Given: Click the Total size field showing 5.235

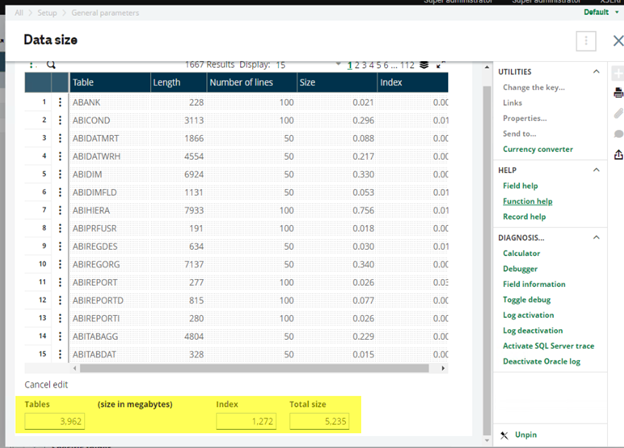Looking at the screenshot, I should (x=320, y=421).
